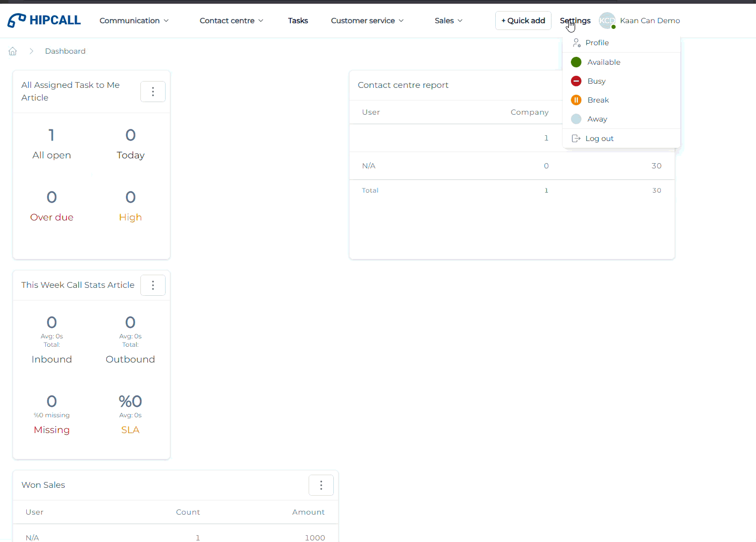Open Settings in the top navigation
This screenshot has width=756, height=542.
[x=575, y=21]
